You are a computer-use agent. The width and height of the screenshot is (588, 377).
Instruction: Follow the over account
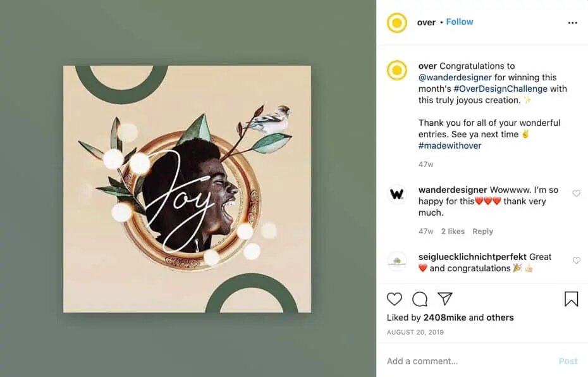click(460, 22)
